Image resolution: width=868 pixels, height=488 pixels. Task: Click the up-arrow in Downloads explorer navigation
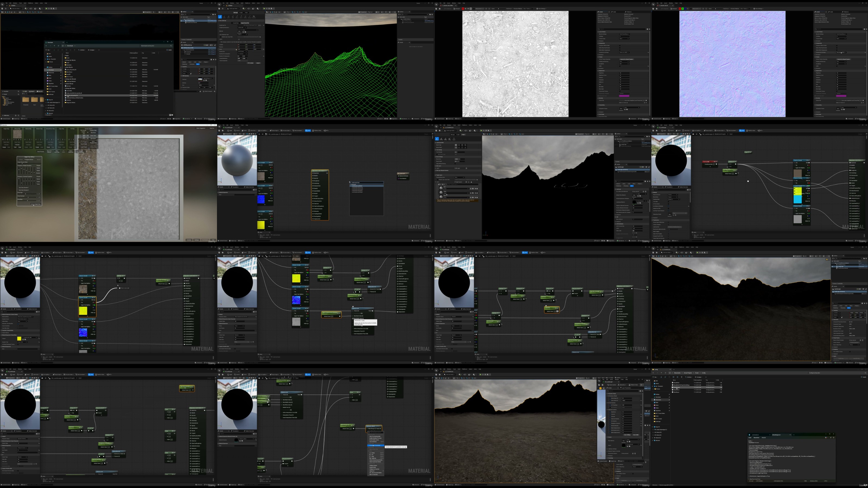point(55,46)
